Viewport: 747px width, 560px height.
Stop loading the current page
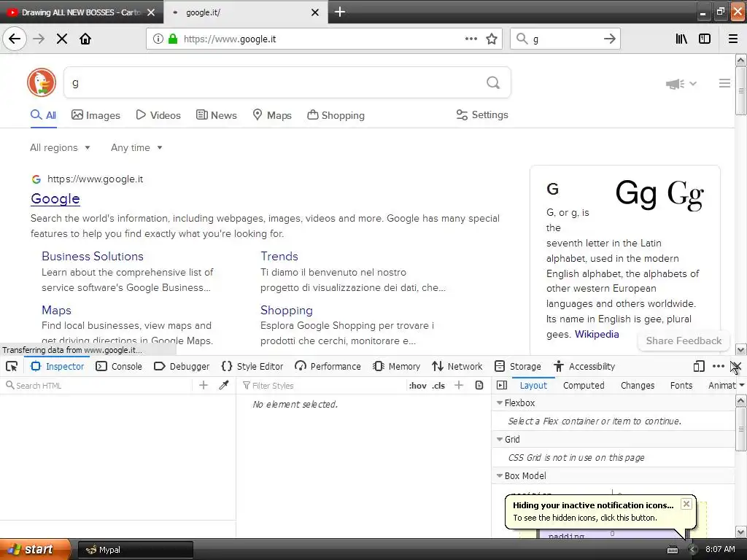62,39
